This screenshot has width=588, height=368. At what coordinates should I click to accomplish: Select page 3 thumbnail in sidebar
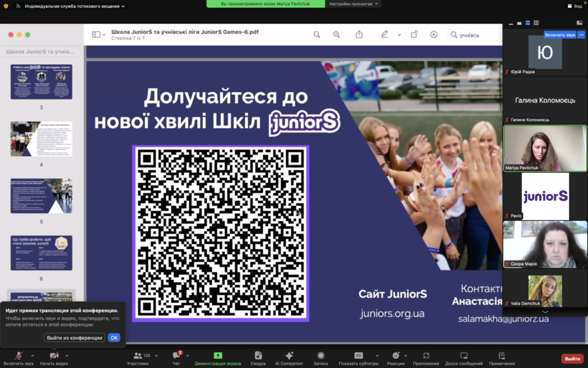(x=41, y=82)
